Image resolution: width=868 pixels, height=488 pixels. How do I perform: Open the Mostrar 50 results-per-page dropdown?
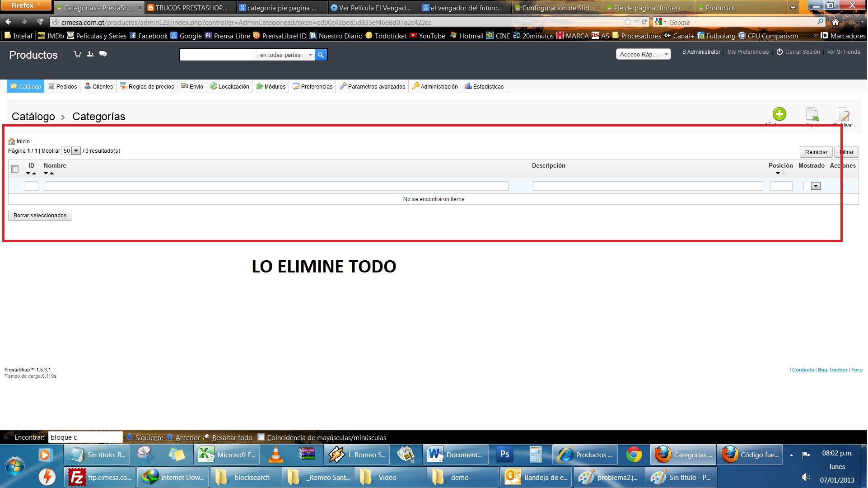point(72,151)
